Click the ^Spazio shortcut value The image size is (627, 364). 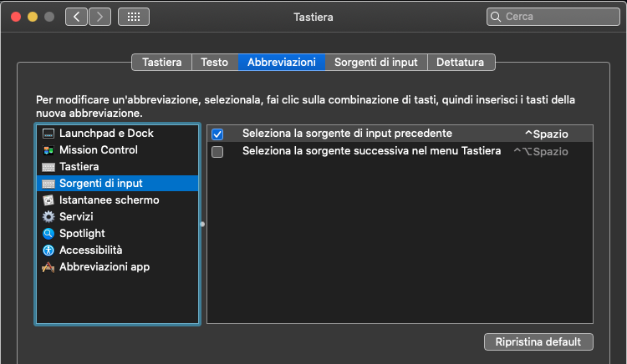(x=546, y=134)
